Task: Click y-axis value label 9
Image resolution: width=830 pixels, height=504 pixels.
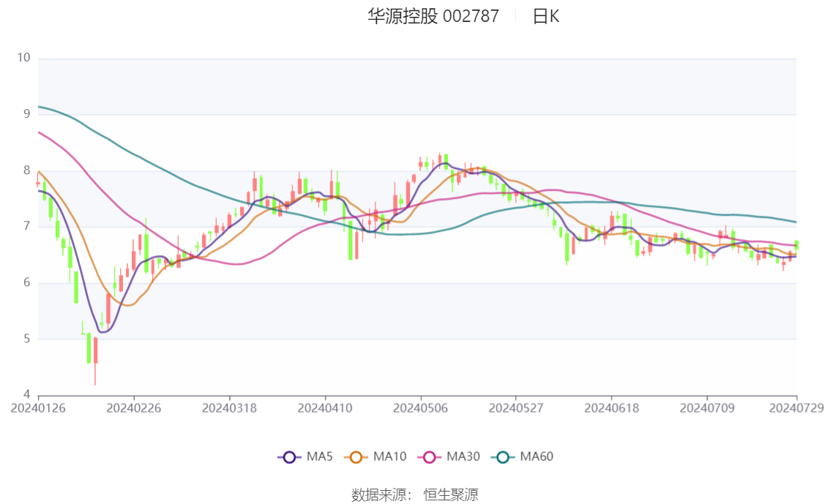Action: (27, 113)
